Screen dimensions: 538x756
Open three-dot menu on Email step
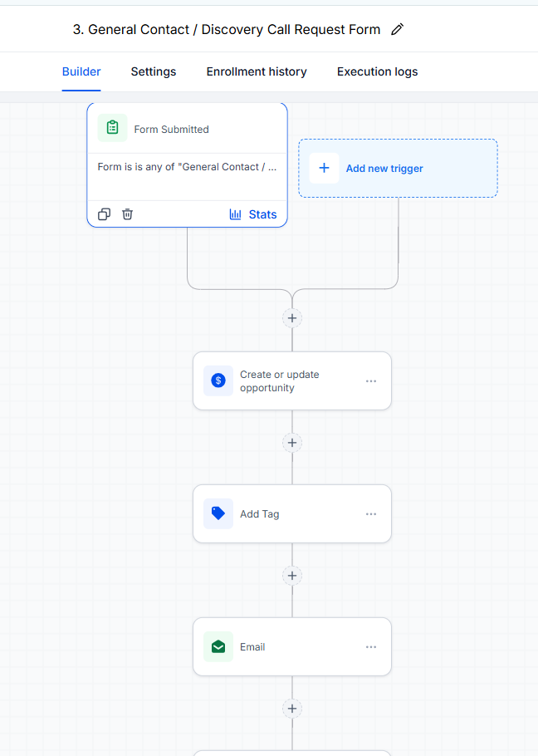click(x=371, y=647)
